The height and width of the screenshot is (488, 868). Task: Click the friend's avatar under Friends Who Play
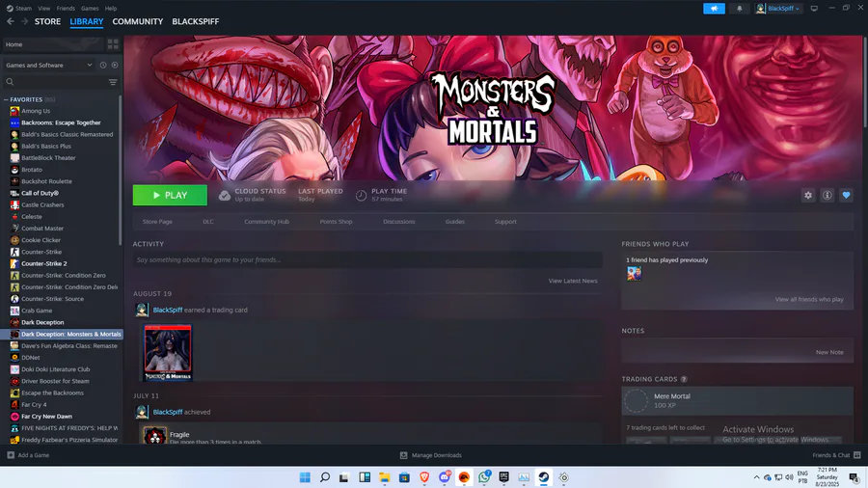(x=634, y=273)
